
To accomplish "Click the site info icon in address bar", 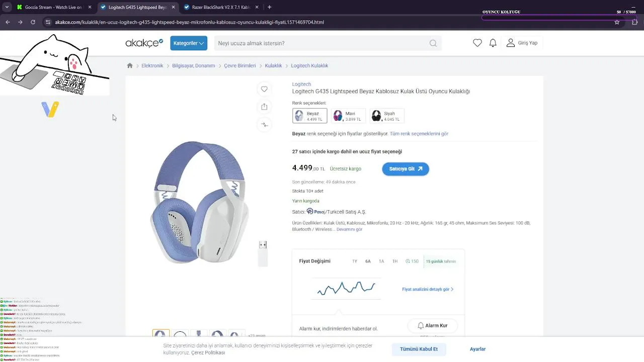I will tap(48, 22).
